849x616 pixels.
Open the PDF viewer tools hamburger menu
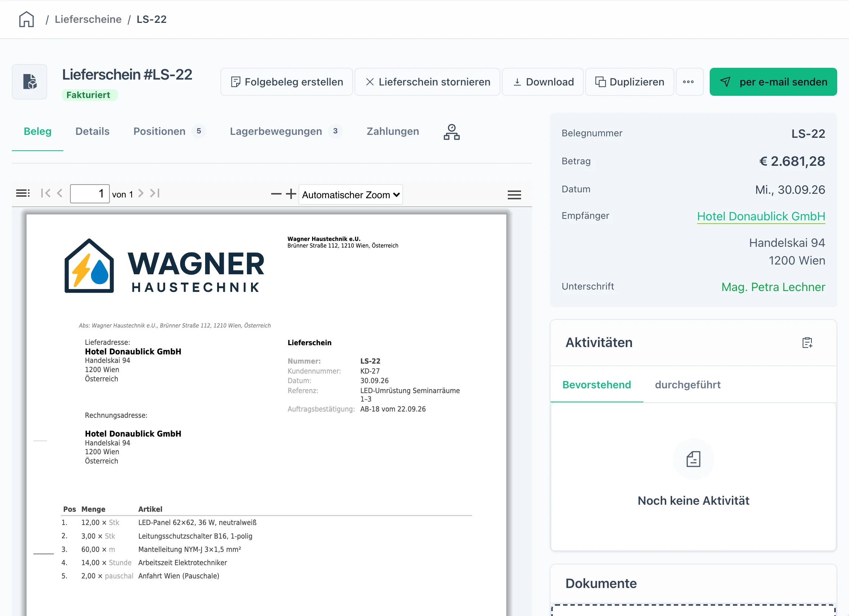point(514,195)
